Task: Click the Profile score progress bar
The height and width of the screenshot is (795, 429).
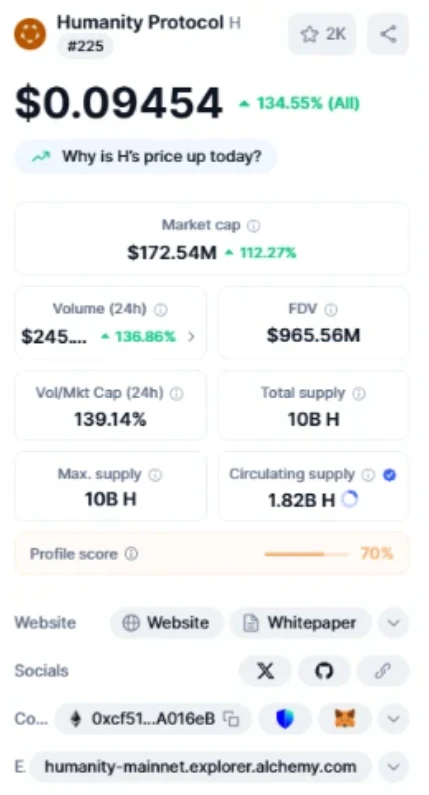Action: (x=307, y=554)
